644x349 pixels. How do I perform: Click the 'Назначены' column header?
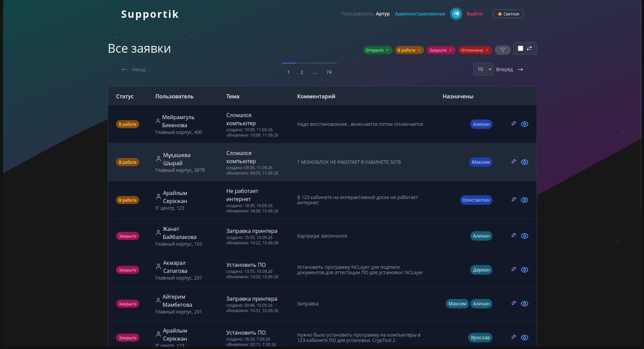coord(458,96)
